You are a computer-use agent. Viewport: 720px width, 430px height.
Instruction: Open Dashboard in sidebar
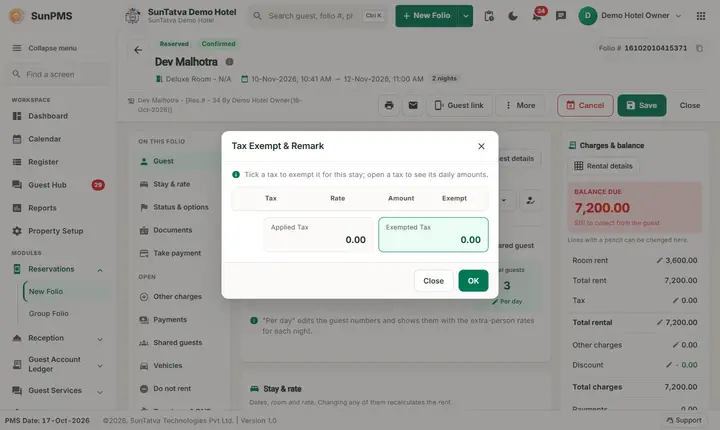click(x=48, y=116)
